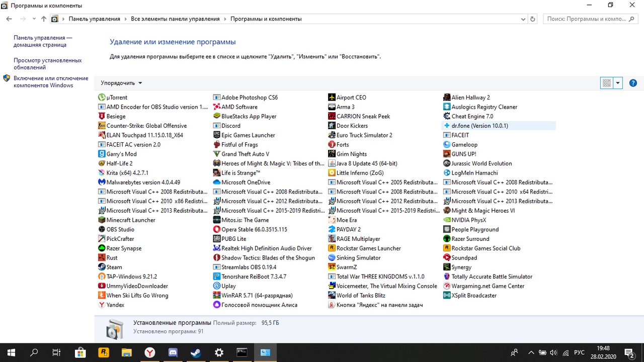Open the Упорядочить dropdown menu
The image size is (644, 362).
(121, 83)
